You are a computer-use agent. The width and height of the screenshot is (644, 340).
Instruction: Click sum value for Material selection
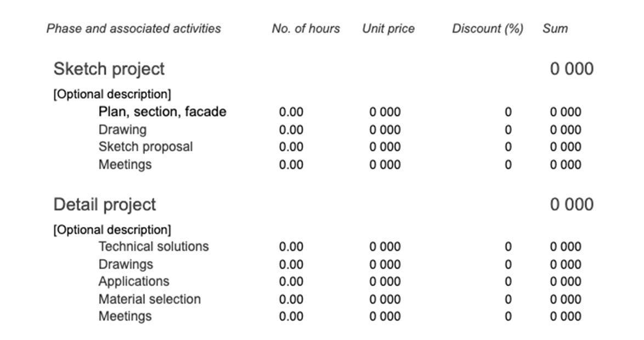point(565,299)
